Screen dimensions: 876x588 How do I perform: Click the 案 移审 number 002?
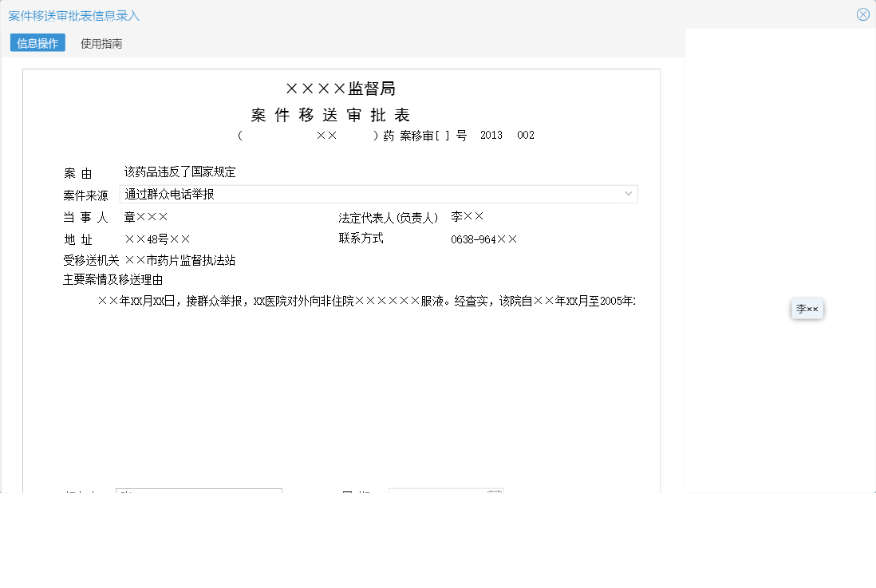pyautogui.click(x=526, y=135)
